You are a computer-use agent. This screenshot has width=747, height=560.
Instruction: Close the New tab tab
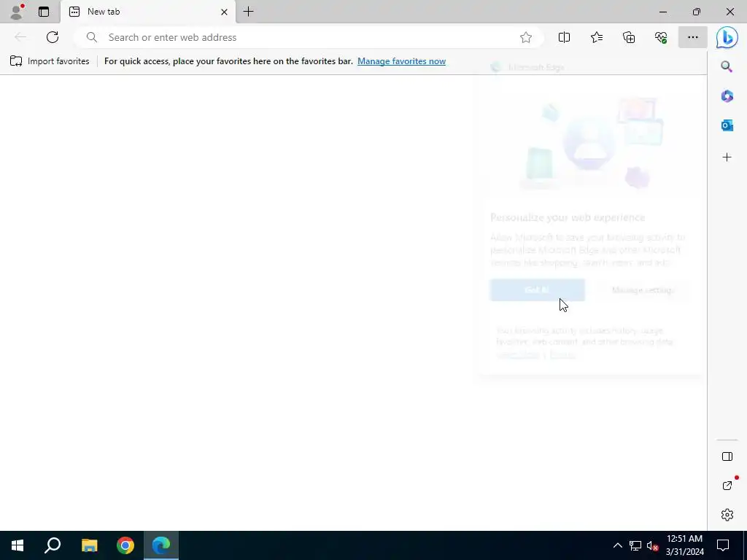click(224, 12)
